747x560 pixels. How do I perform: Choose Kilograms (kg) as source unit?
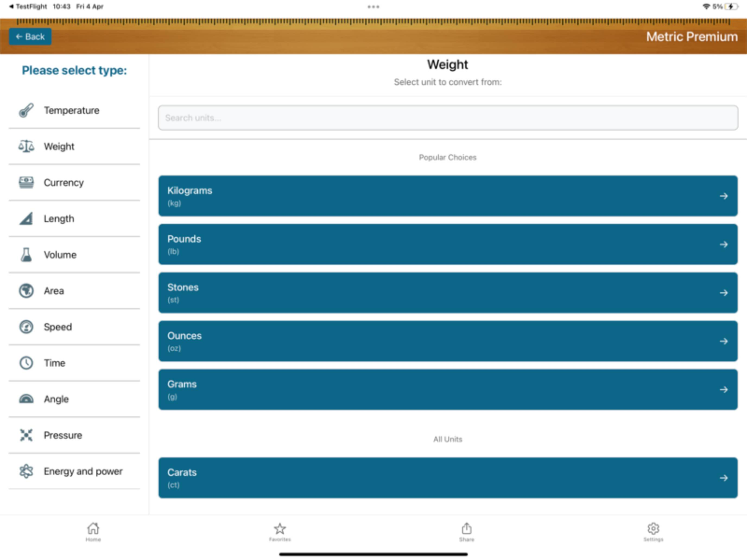(448, 196)
